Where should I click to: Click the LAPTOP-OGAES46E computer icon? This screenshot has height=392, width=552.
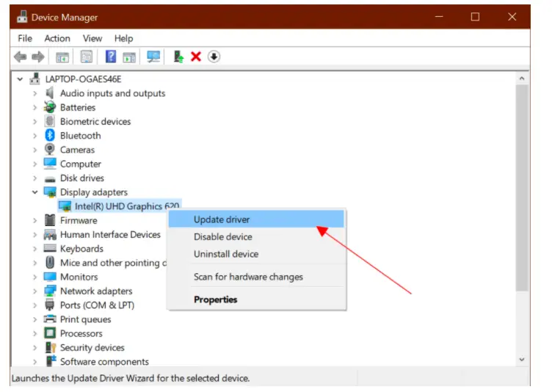34,79
